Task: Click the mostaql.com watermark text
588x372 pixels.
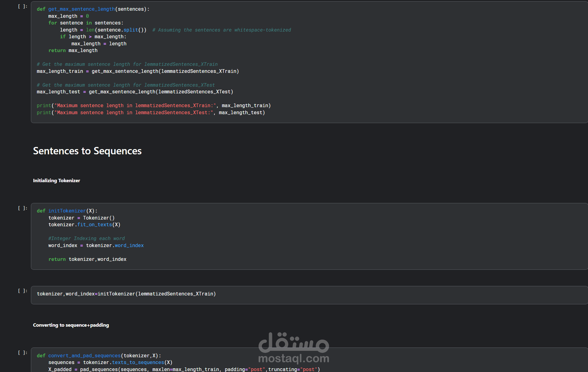Action: [294, 358]
